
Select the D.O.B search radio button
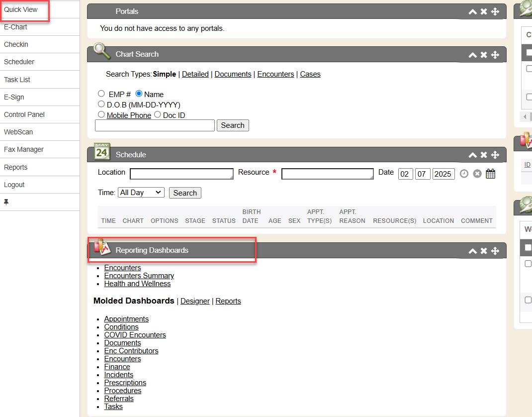pyautogui.click(x=101, y=104)
